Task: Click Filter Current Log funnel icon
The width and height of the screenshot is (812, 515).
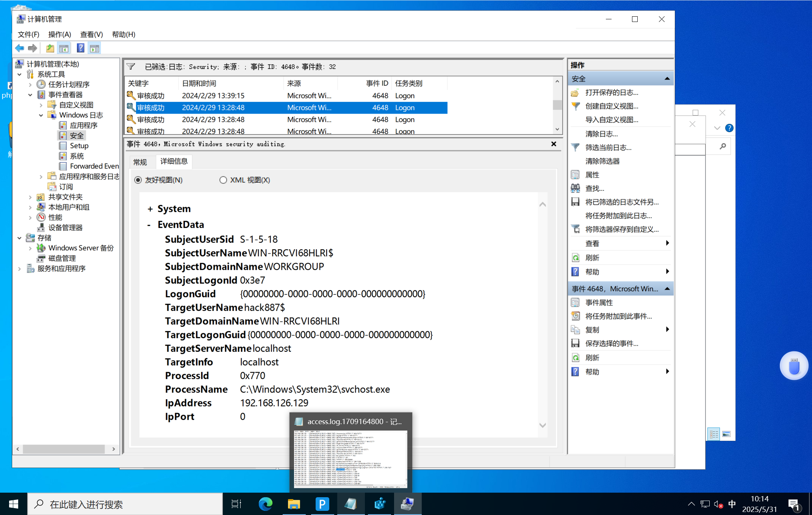Action: 575,147
